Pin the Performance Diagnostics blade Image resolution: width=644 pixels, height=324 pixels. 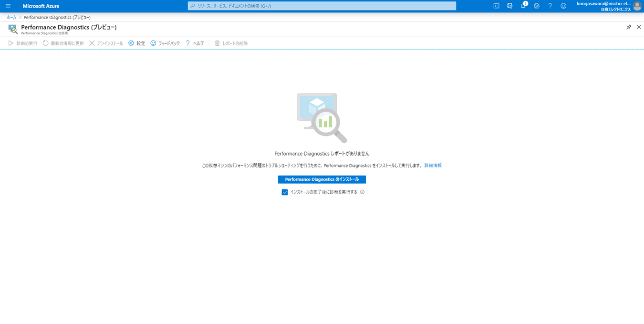point(629,27)
